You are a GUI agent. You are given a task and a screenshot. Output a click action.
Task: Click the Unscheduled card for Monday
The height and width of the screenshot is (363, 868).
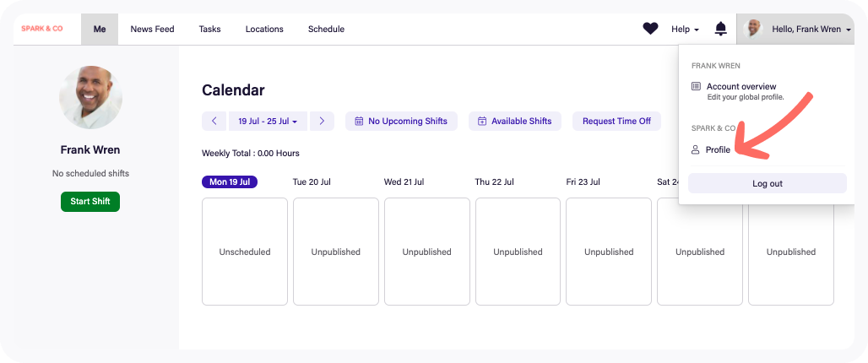coord(245,252)
